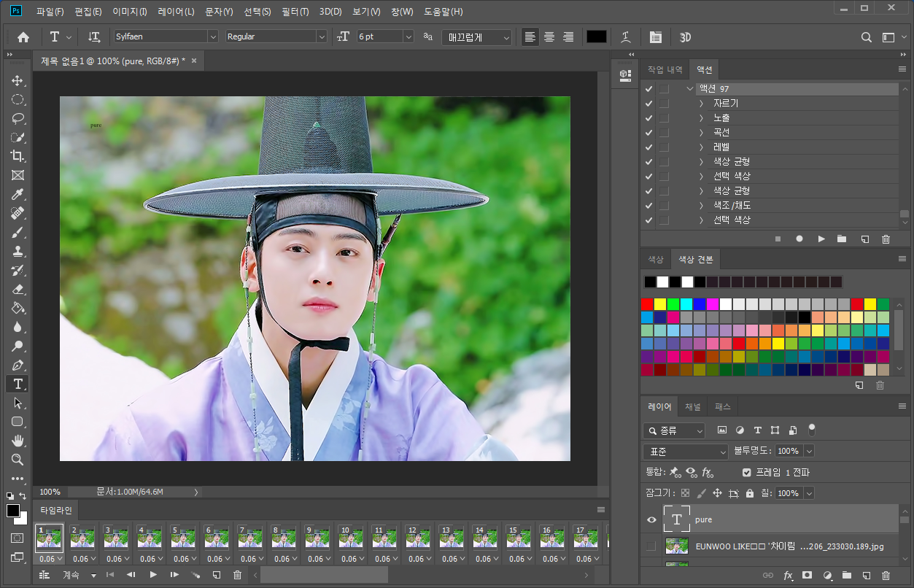The image size is (914, 588).
Task: Toggle text orientation in options bar
Action: tap(94, 36)
